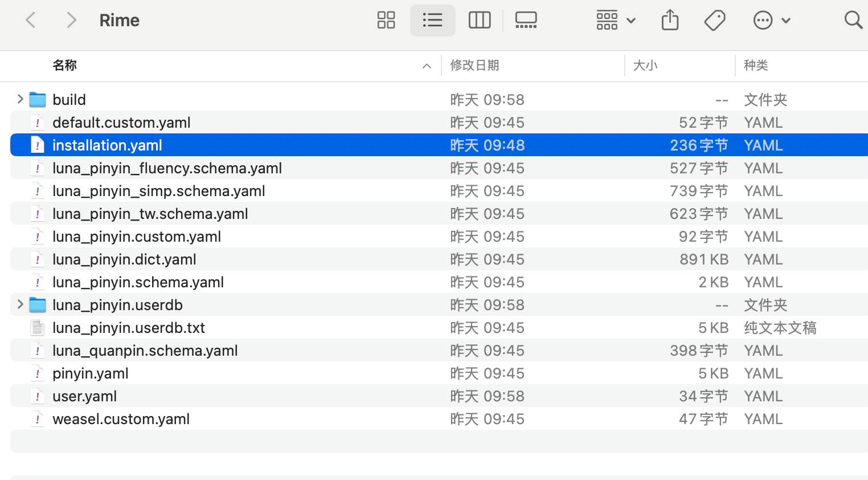The image size is (868, 480).
Task: Click the luna_pinyin_fluency.schema.yaml file icon
Action: click(38, 168)
